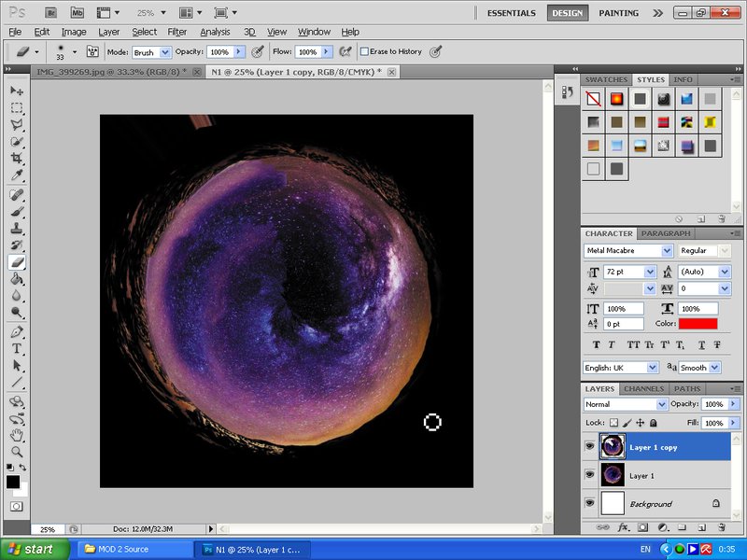Select the Path Selection tool
Viewport: 747px width, 560px height.
(17, 365)
